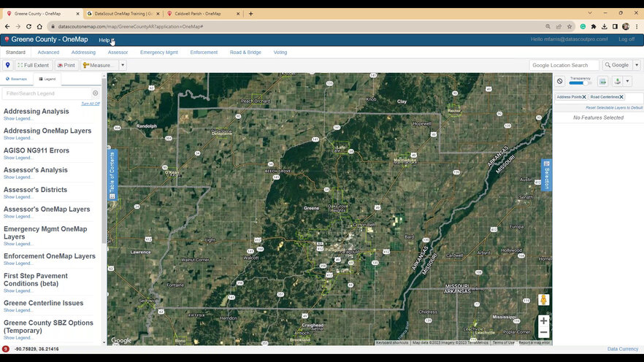Click the Log off link

pos(626,39)
